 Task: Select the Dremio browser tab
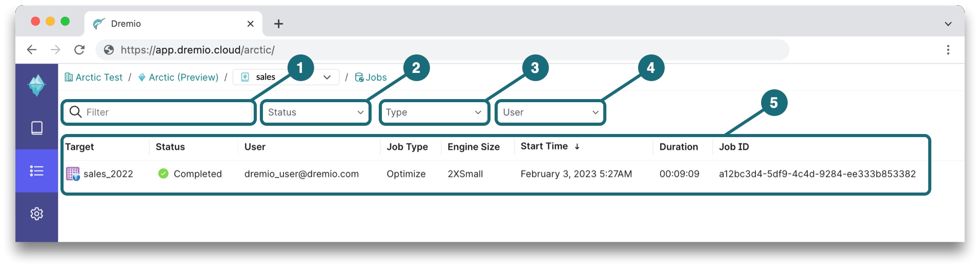pos(173,24)
